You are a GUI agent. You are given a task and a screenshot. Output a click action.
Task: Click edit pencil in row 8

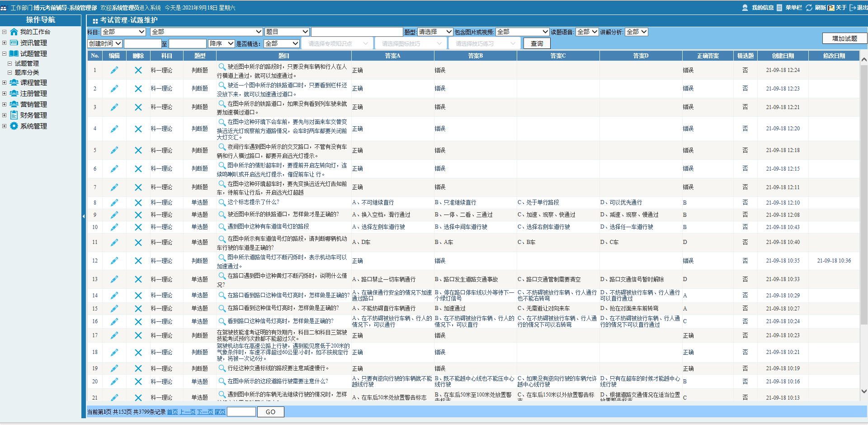(114, 203)
